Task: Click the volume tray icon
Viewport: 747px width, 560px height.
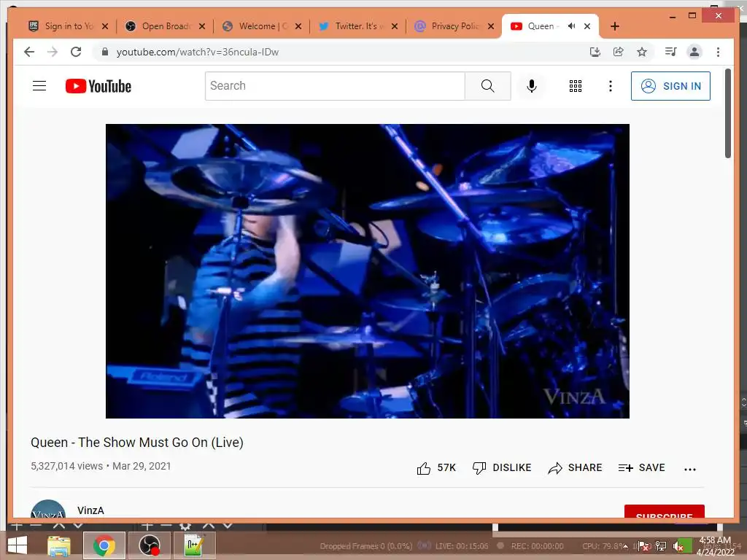Action: (x=678, y=546)
